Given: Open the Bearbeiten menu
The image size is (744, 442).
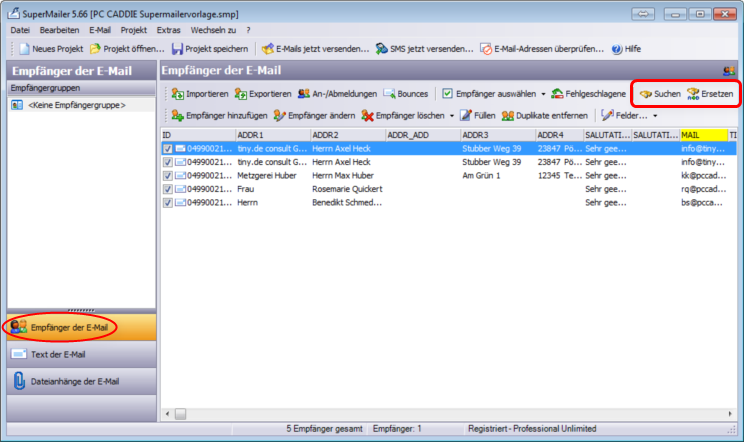Looking at the screenshot, I should 59,31.
